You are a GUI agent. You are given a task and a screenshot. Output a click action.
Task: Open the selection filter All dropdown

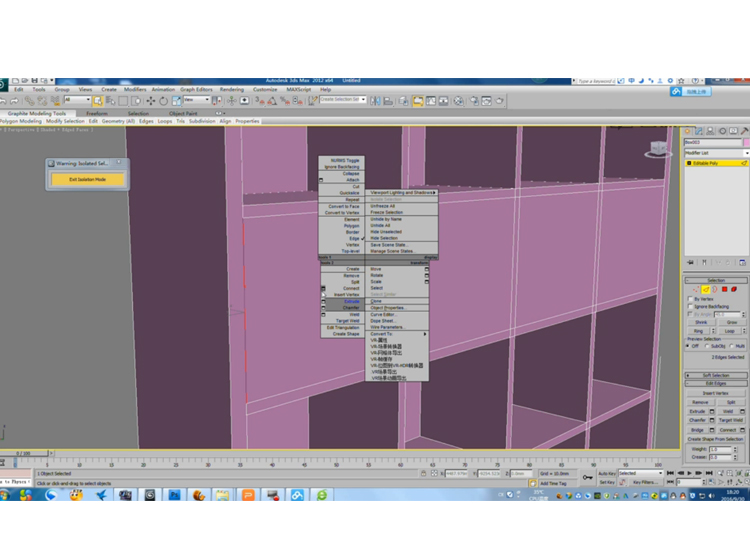tap(77, 99)
